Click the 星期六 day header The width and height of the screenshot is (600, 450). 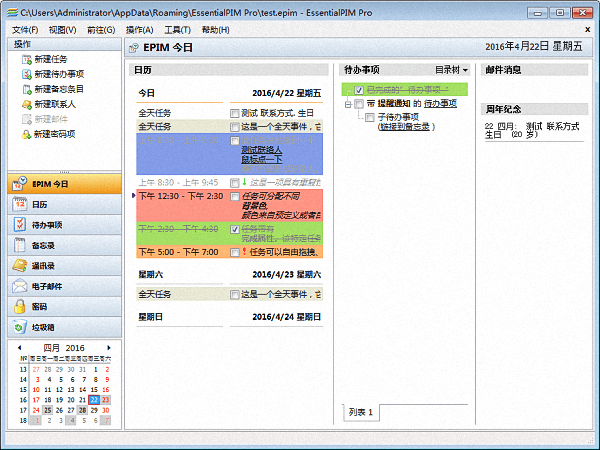(x=151, y=274)
